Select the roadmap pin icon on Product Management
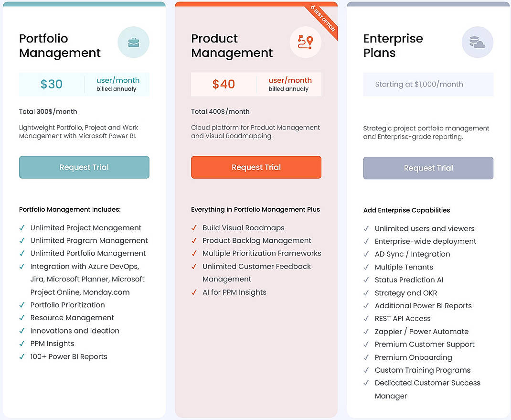Viewport: 511px width, 420px height. (x=305, y=43)
